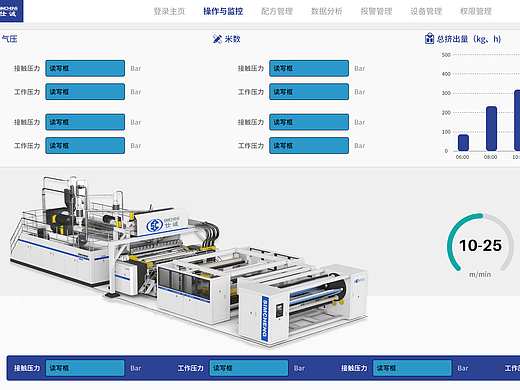Click the first 接触压力 field under 米数

309,68
